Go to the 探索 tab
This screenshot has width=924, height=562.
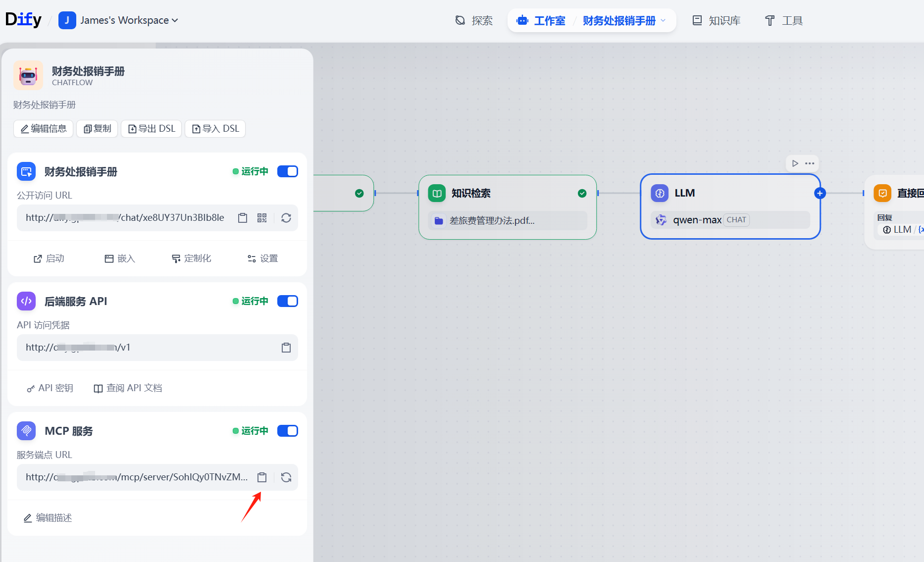(474, 21)
